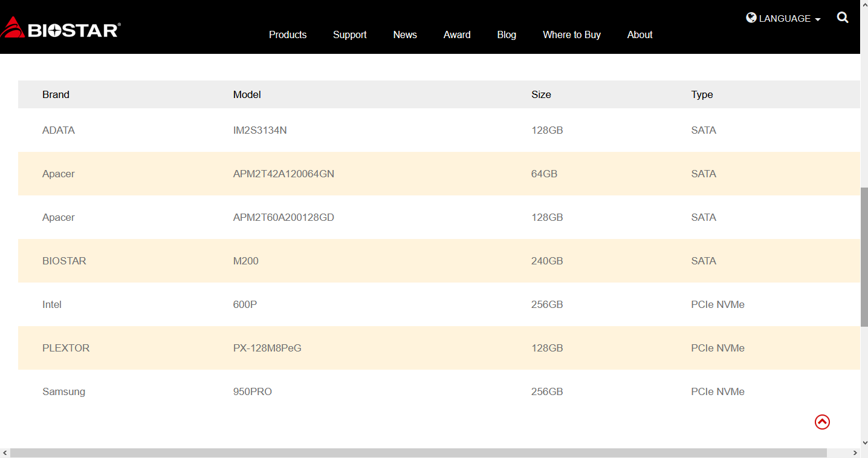This screenshot has width=868, height=458.
Task: Click the 64GB size cell
Action: click(544, 174)
